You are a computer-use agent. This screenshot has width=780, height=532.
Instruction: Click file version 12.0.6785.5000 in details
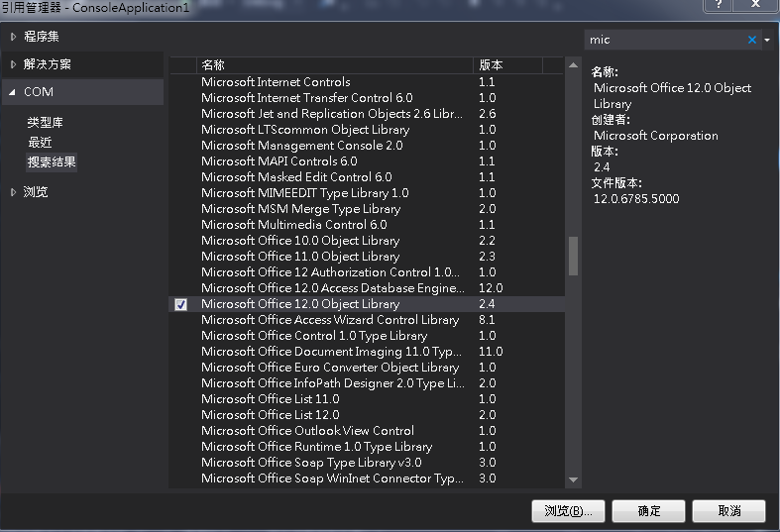636,199
